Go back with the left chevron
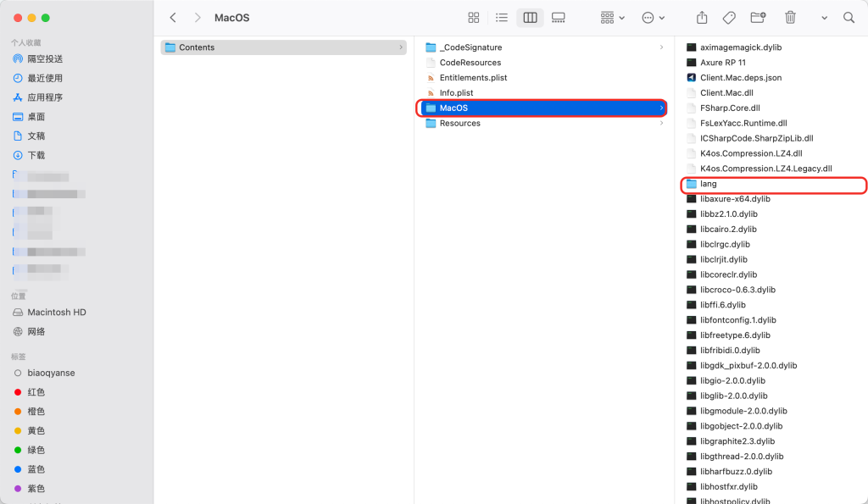Screen dimensions: 868x504 [x=173, y=18]
